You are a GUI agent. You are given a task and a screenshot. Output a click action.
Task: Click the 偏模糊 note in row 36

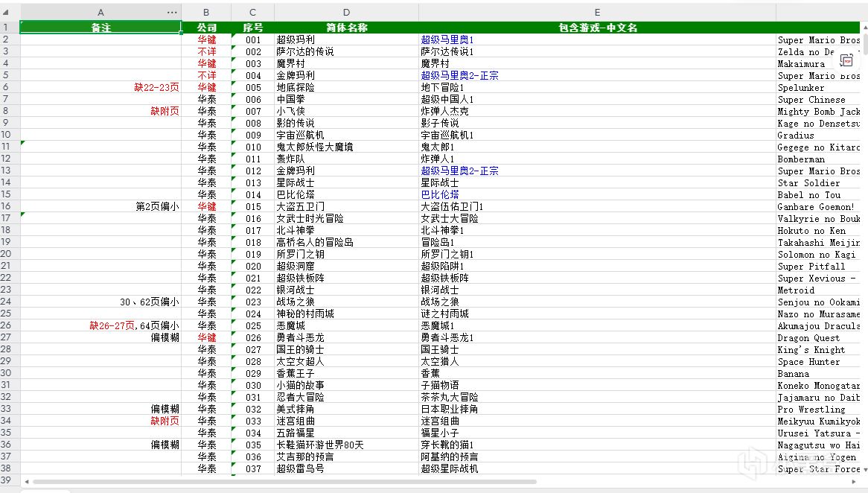coord(165,445)
